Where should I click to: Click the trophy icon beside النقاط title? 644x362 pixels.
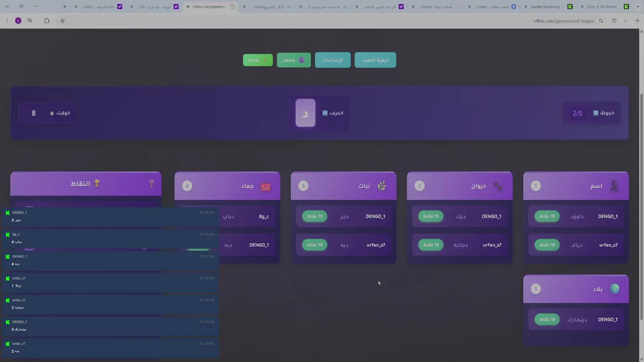point(97,184)
